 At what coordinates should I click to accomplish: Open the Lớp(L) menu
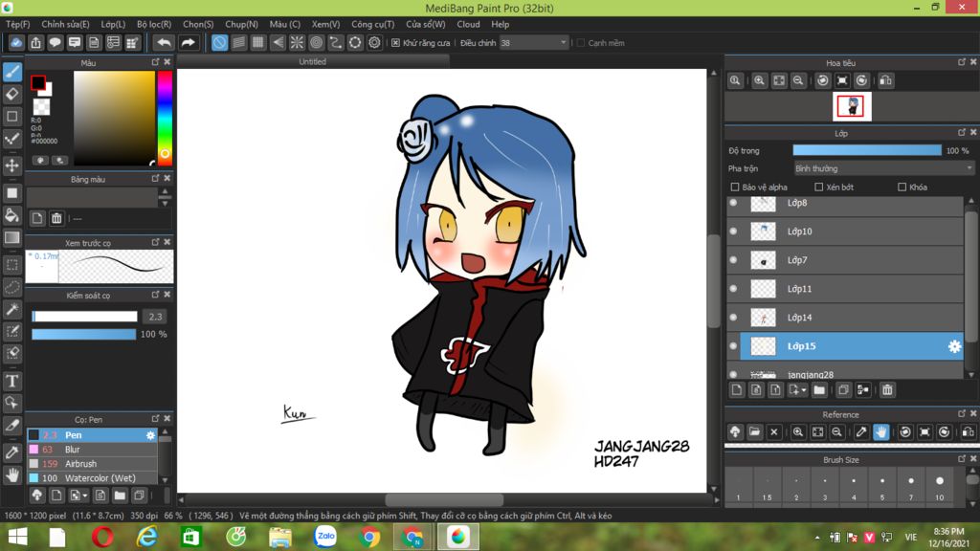tap(113, 24)
